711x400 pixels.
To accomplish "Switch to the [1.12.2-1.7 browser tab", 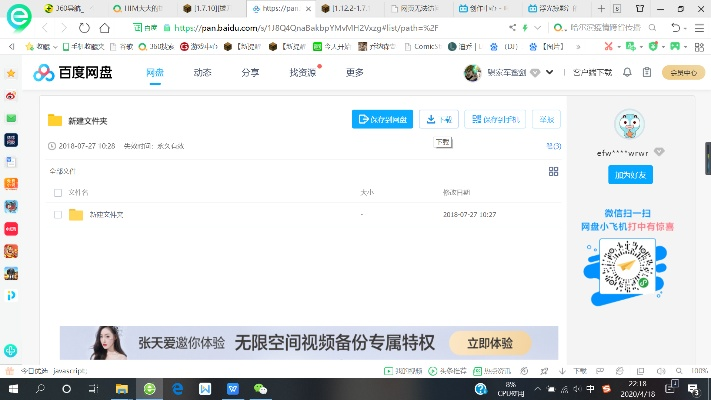I will coord(350,9).
